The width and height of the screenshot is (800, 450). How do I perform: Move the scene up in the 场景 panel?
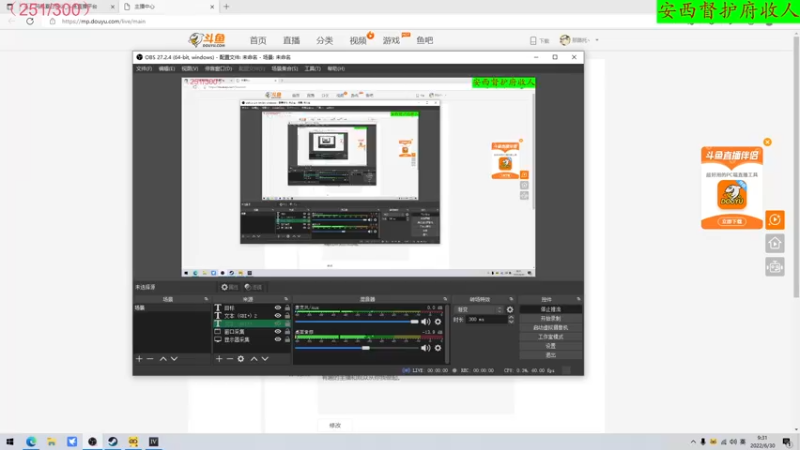(x=163, y=359)
